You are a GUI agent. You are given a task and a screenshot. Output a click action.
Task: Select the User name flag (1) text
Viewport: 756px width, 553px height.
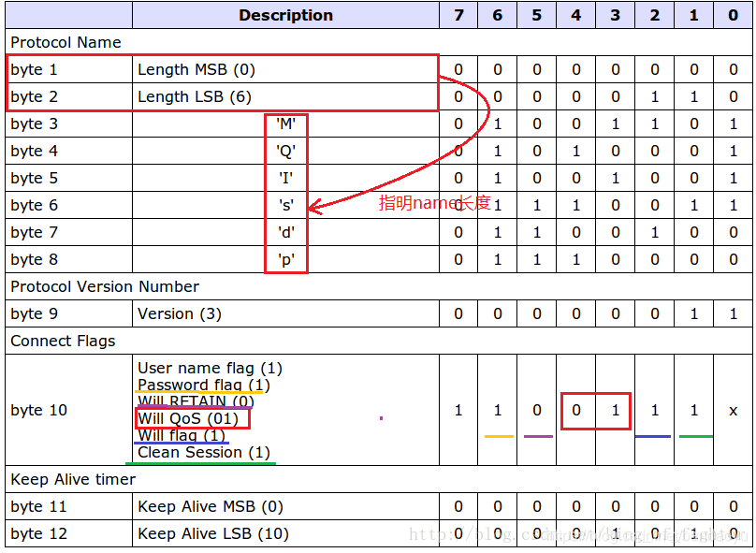tap(210, 369)
